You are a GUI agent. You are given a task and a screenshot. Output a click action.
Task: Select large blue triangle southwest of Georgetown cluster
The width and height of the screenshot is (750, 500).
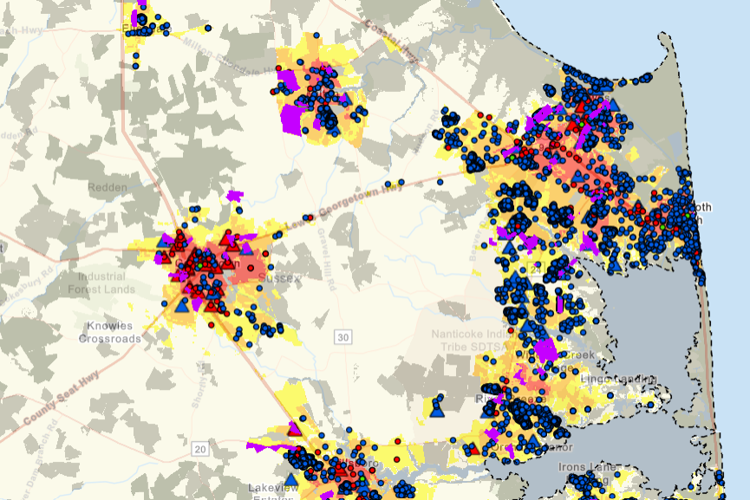(x=182, y=305)
